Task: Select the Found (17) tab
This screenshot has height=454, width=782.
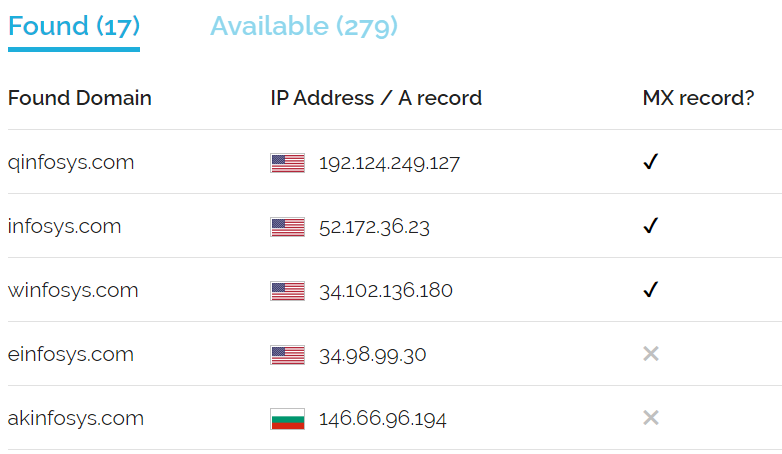Action: 74,26
